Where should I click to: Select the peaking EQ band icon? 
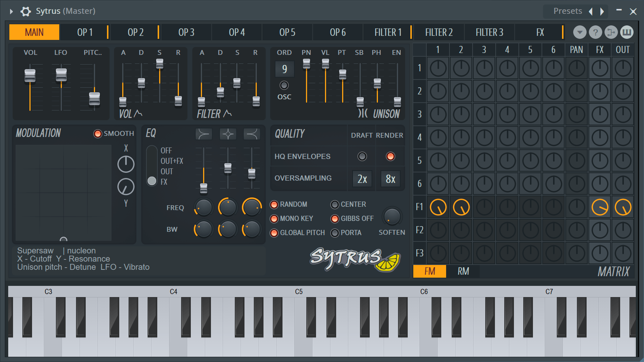pos(228,134)
